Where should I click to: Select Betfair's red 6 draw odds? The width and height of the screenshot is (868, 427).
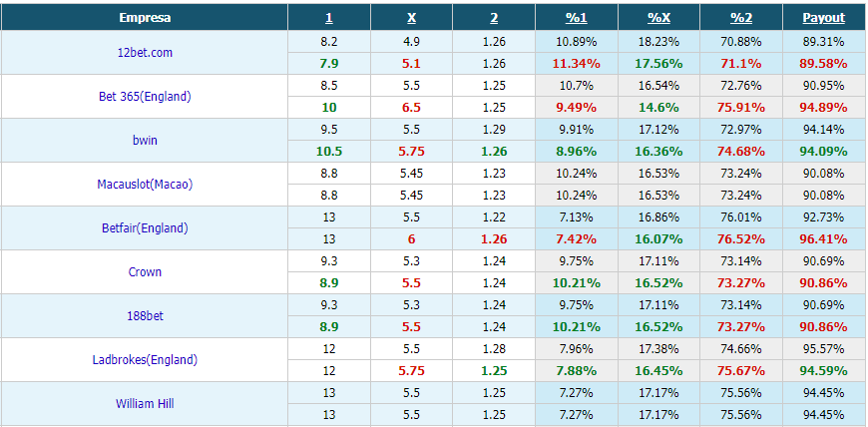tap(411, 239)
